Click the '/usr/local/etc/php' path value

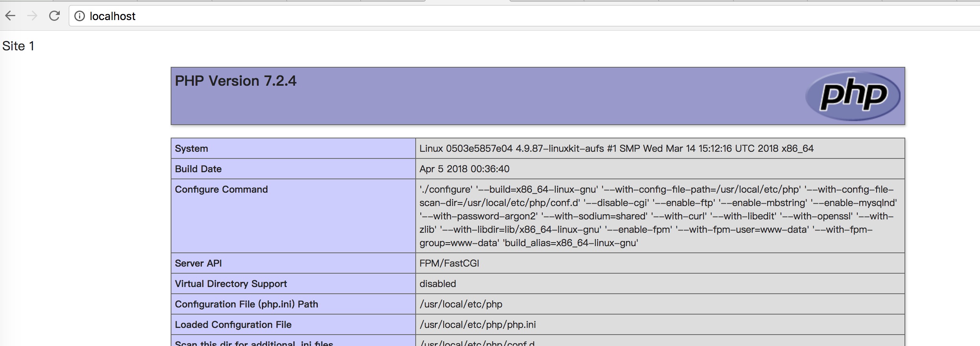pyautogui.click(x=461, y=304)
